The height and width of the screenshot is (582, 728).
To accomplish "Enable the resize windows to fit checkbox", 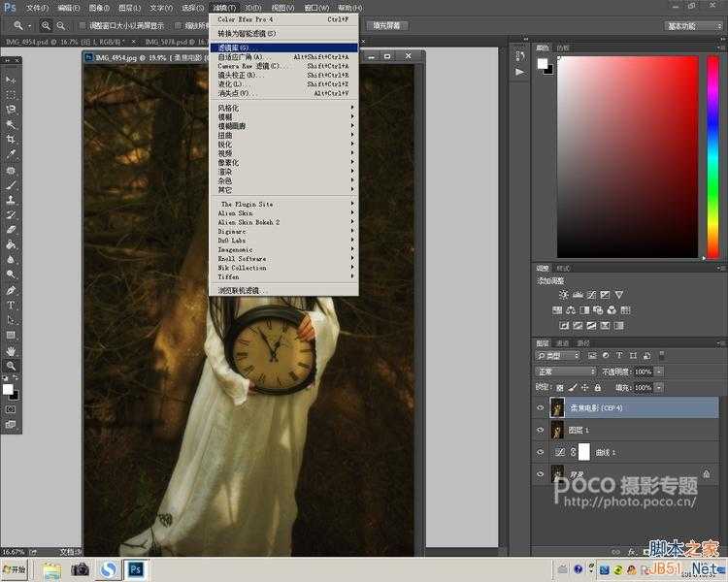I will click(x=83, y=25).
